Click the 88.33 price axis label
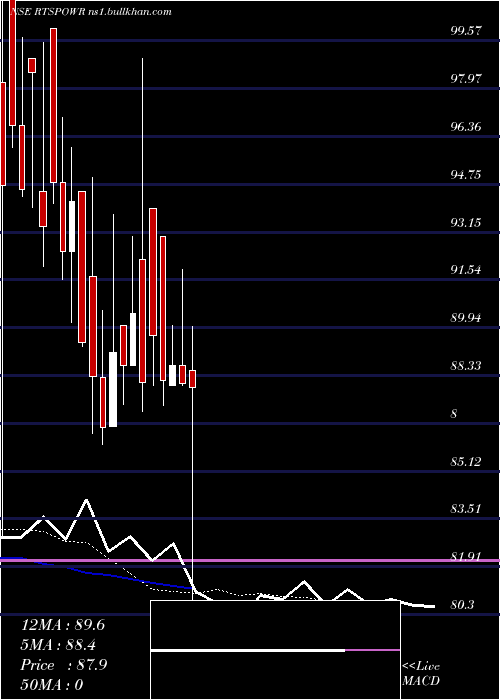Screen dimensions: 500x700 (467, 366)
